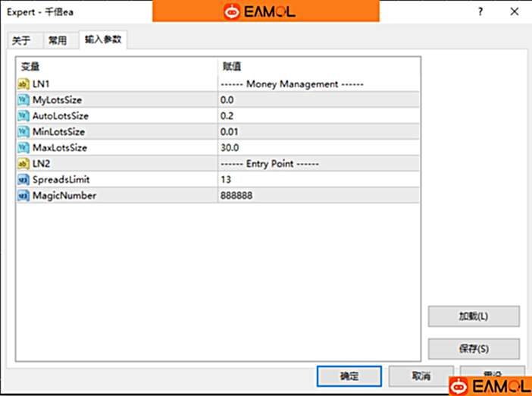Select the LN2 variable name
The width and height of the screenshot is (532, 396).
point(42,164)
